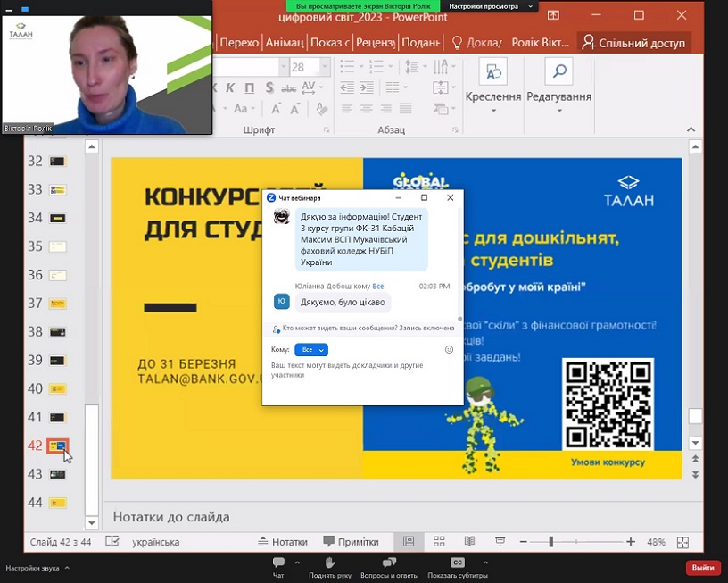Toggle Нотатки pane in status bar

click(x=283, y=542)
